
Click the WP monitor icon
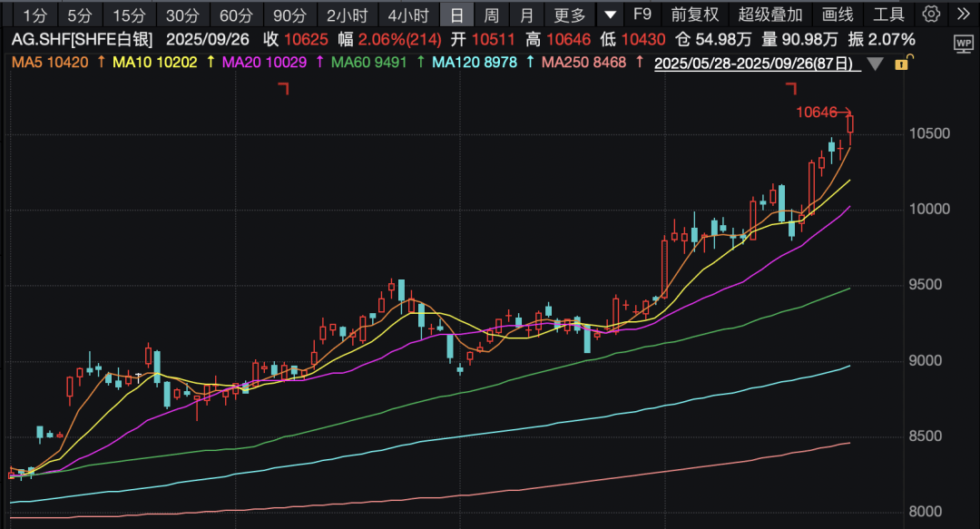[x=963, y=44]
